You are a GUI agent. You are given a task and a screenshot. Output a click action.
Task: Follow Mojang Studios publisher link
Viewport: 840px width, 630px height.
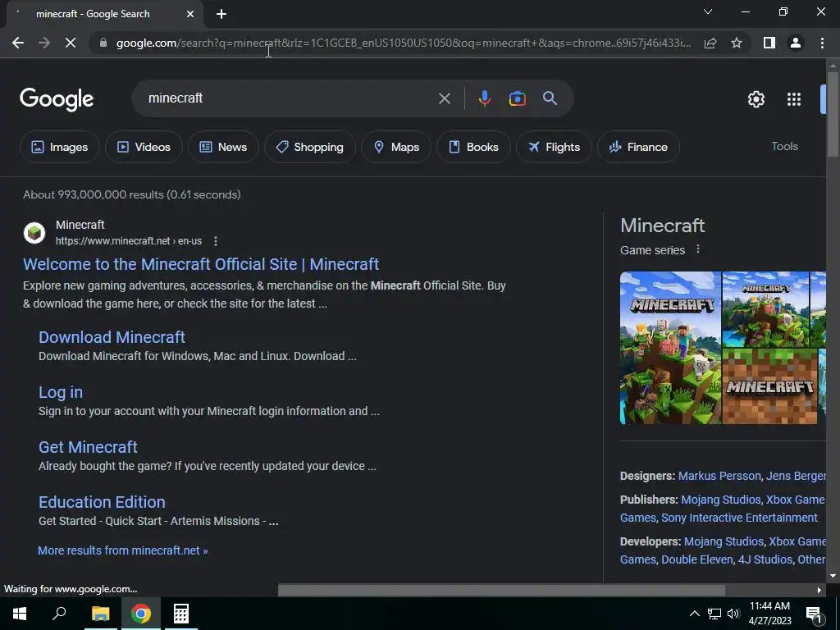coord(720,500)
